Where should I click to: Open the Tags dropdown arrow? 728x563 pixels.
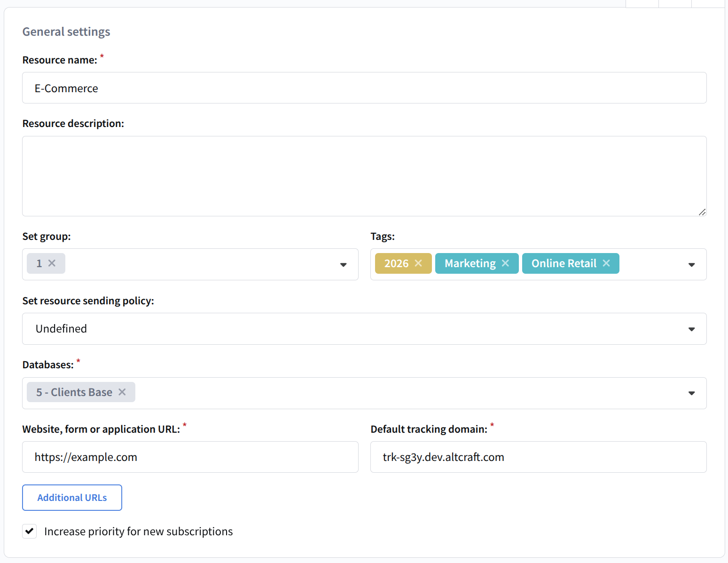691,265
